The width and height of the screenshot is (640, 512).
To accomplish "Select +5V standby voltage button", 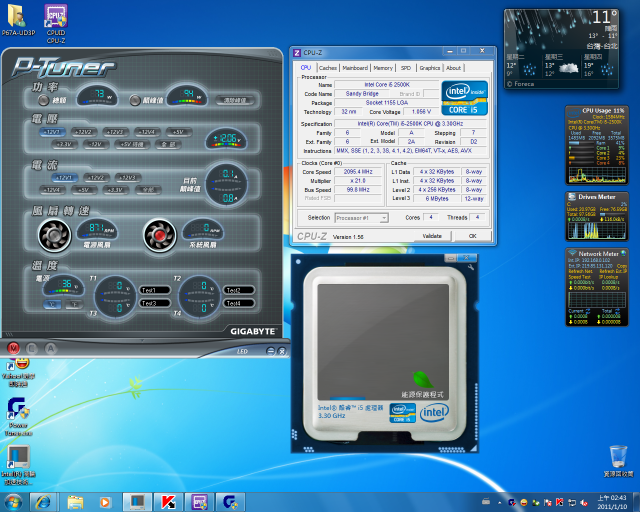I will [x=132, y=144].
